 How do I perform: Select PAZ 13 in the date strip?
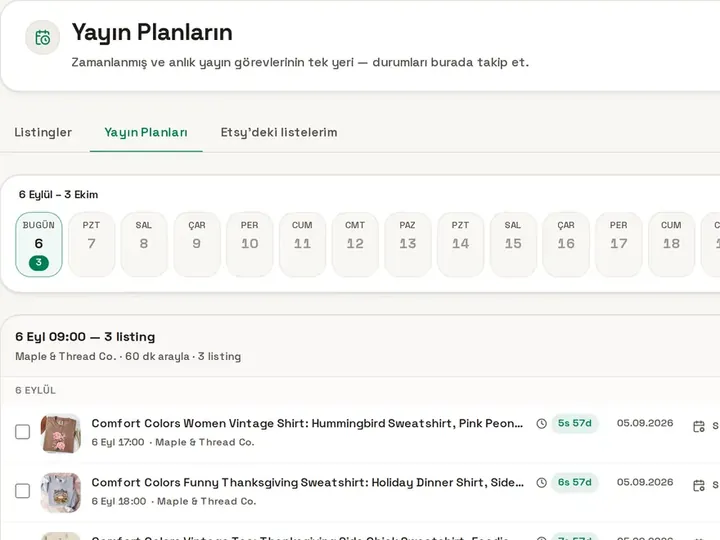tap(407, 244)
